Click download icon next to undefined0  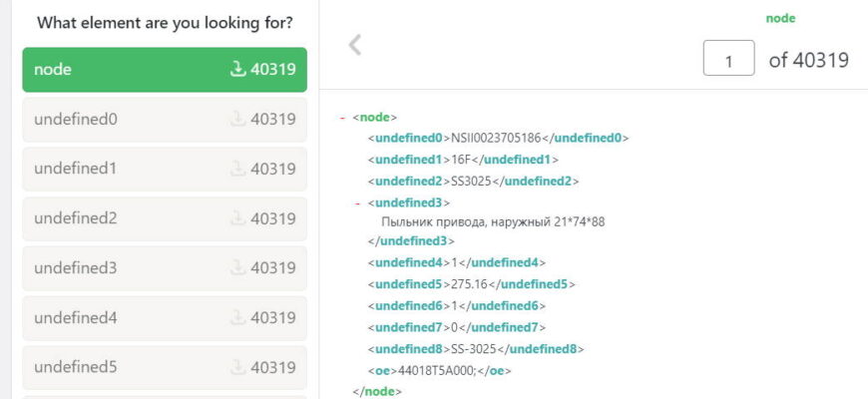coord(237,120)
